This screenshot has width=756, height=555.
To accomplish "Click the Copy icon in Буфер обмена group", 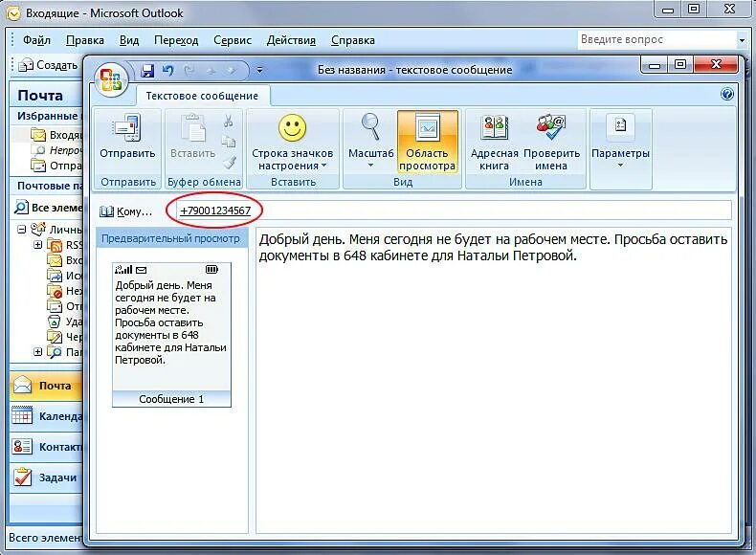I will click(229, 141).
